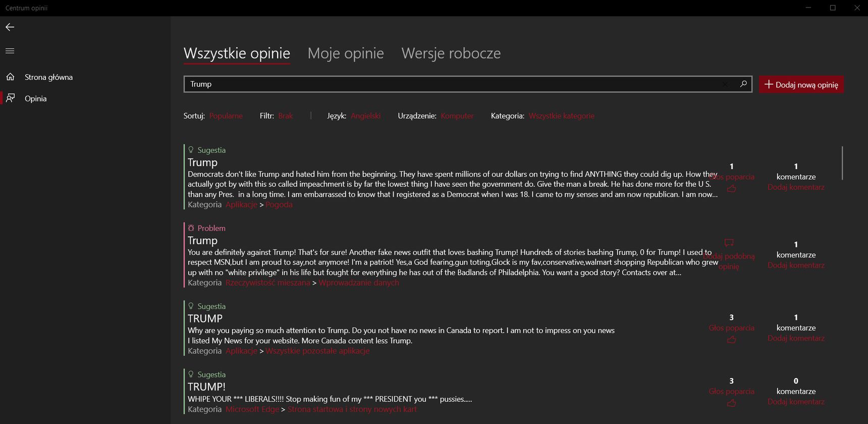
Task: Switch to Wszystkie opinie tab
Action: point(237,53)
